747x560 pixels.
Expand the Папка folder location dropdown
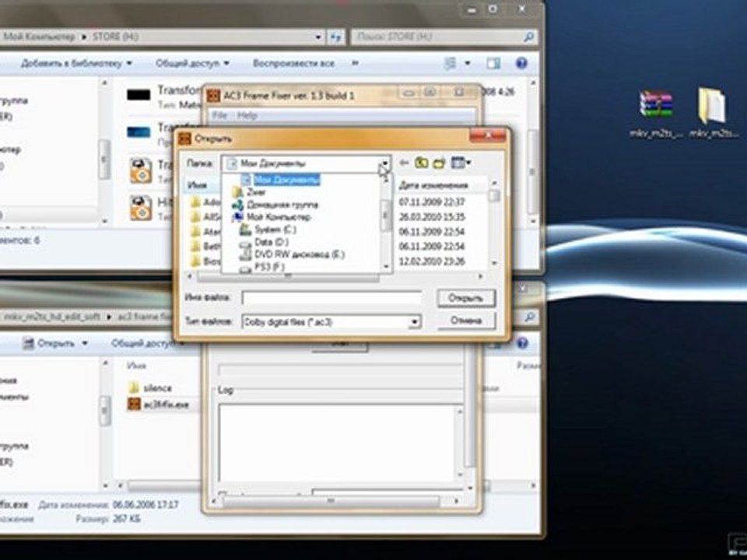(x=384, y=164)
